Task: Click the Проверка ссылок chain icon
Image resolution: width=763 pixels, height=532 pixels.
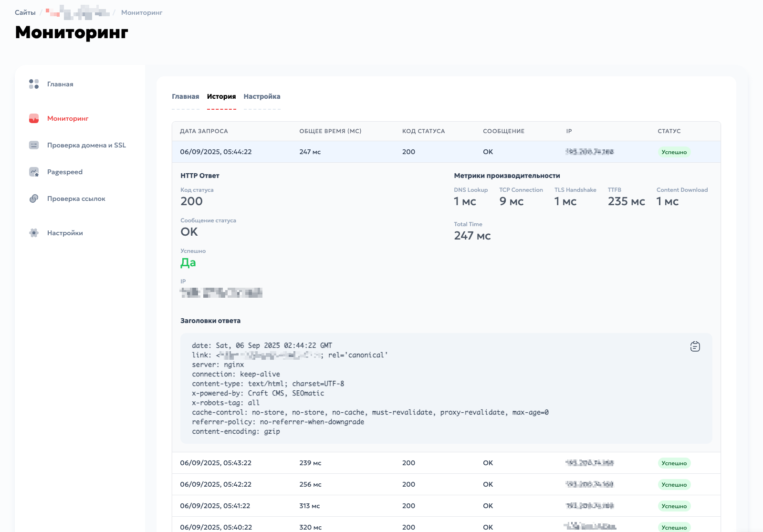Action: [x=34, y=198]
